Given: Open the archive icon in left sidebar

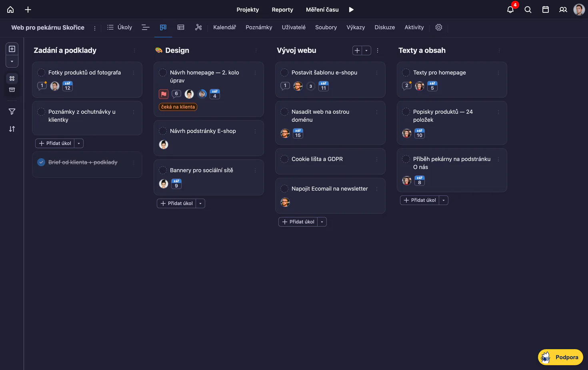Looking at the screenshot, I should [12, 90].
